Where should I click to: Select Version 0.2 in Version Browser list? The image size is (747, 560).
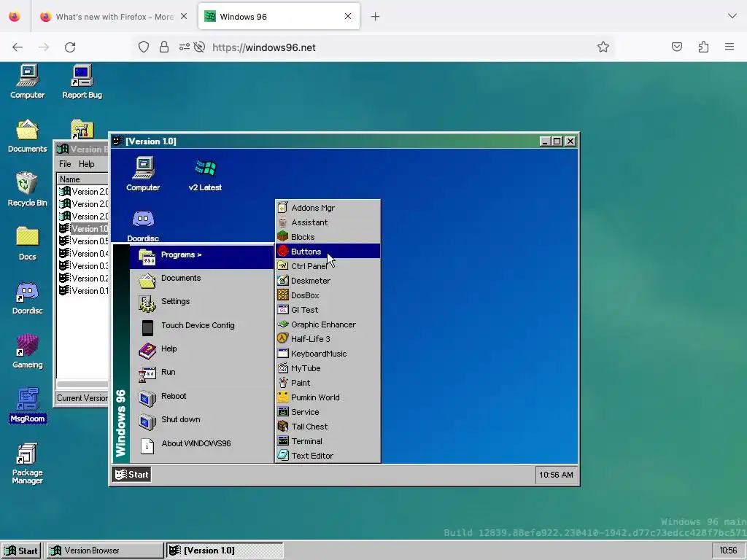[83, 278]
